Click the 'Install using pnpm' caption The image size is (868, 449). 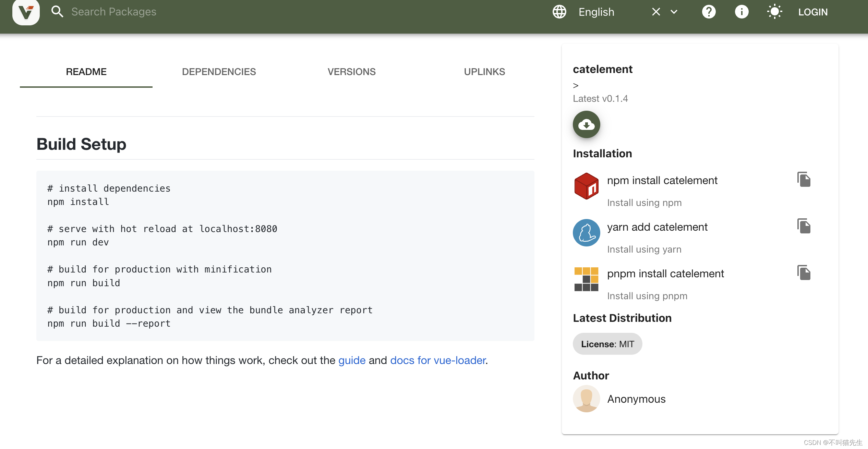click(x=647, y=296)
